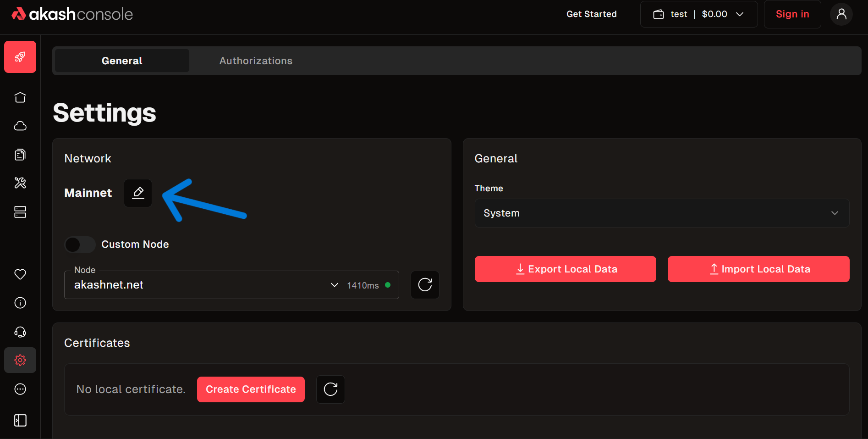This screenshot has width=868, height=439.
Task: Click the Custom Node label
Action: pos(135,245)
